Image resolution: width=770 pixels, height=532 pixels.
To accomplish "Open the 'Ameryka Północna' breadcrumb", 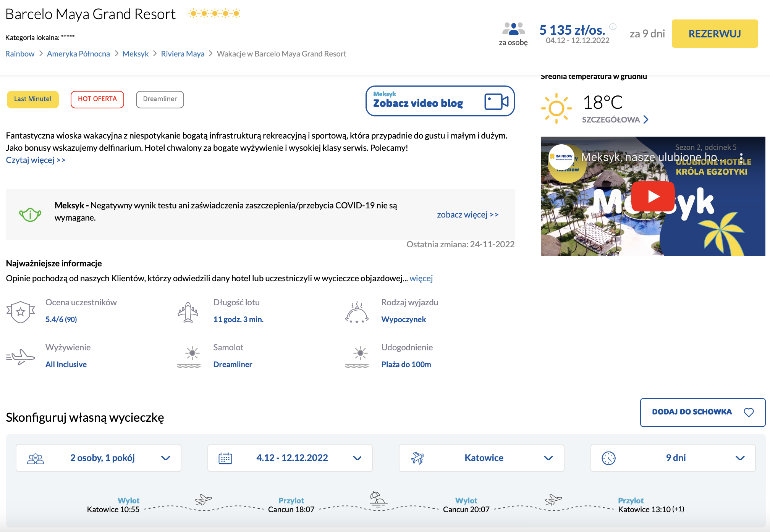I will tap(78, 54).
